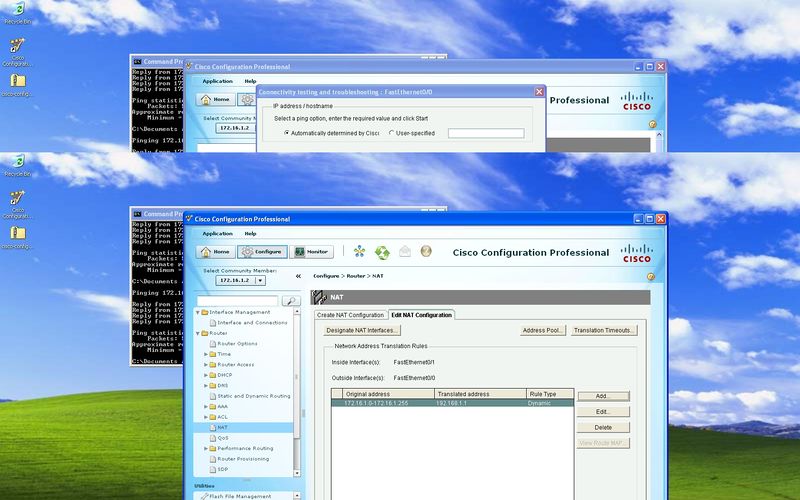
Task: Click the network topology icon in the toolbar
Action: [358, 252]
